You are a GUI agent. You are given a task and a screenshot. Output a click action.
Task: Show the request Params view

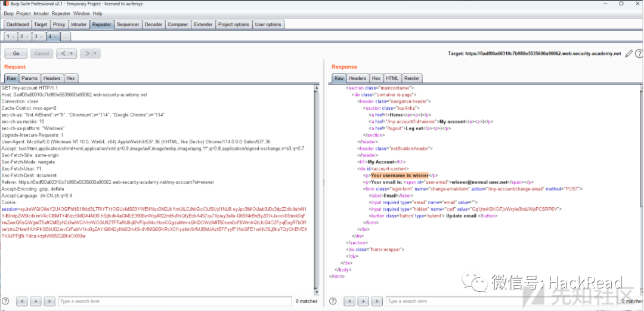point(29,78)
